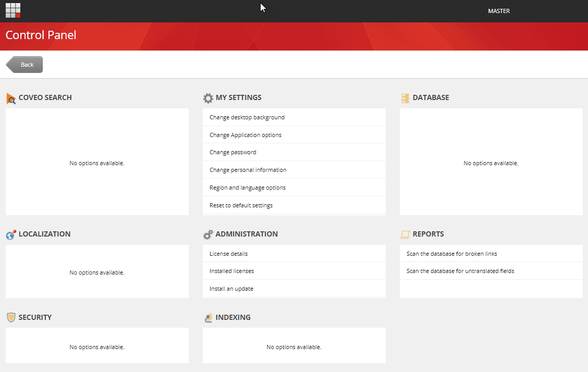Open the MASTER database menu

[498, 10]
